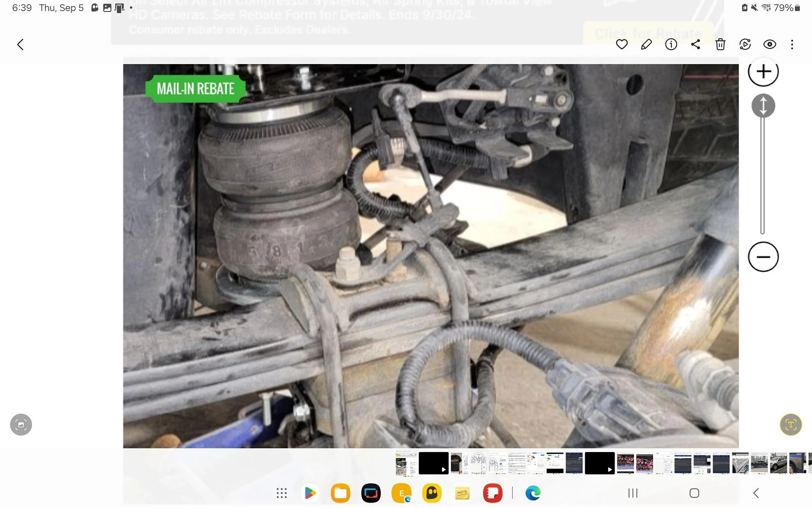
Task: Open CyberGhost VPN from the dock
Action: 432,493
